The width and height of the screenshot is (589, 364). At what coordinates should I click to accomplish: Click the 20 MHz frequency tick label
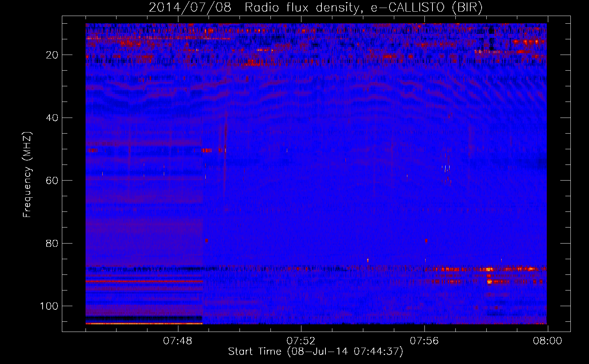coord(52,55)
